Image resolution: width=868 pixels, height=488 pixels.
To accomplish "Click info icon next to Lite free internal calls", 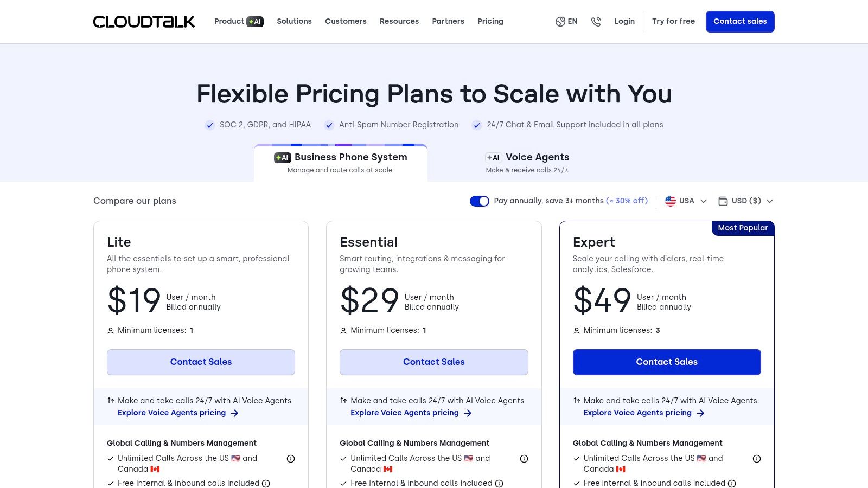I will [266, 484].
